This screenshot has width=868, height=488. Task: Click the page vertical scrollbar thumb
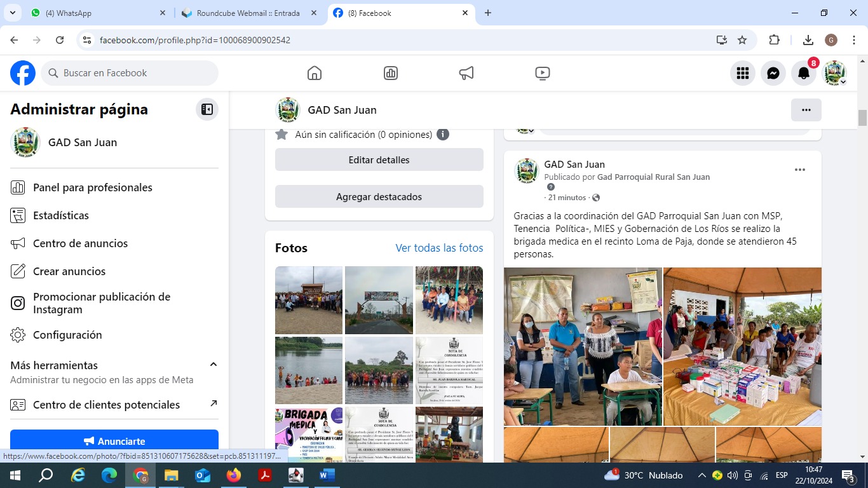tap(862, 118)
